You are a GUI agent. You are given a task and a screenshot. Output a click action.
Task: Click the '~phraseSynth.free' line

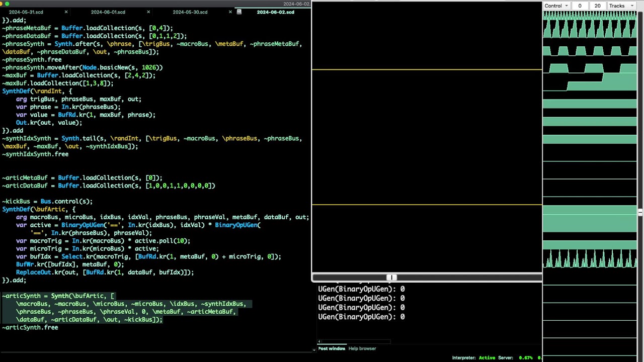[x=32, y=59]
